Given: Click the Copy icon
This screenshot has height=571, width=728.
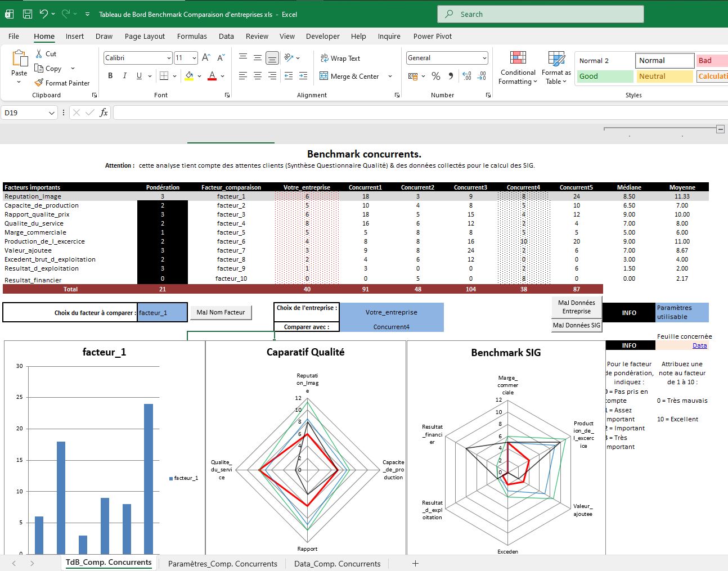Looking at the screenshot, I should [39, 68].
